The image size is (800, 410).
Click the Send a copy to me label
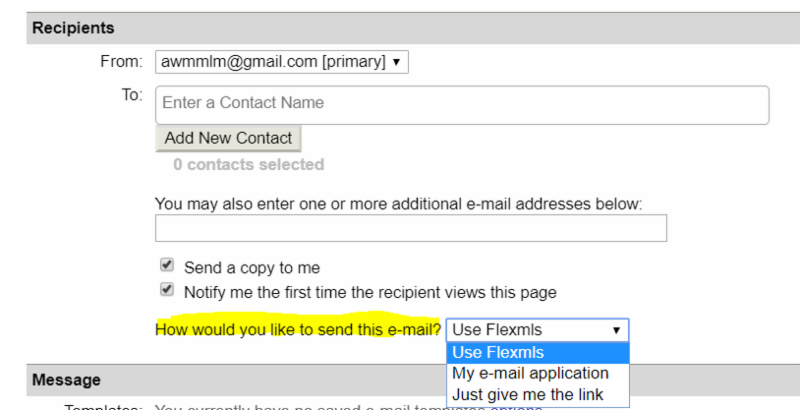coord(252,268)
